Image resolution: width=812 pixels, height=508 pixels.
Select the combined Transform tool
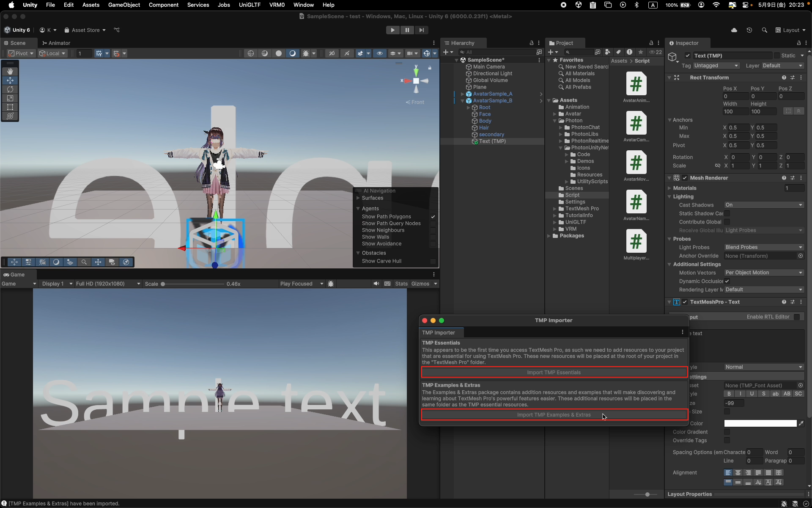pyautogui.click(x=10, y=116)
